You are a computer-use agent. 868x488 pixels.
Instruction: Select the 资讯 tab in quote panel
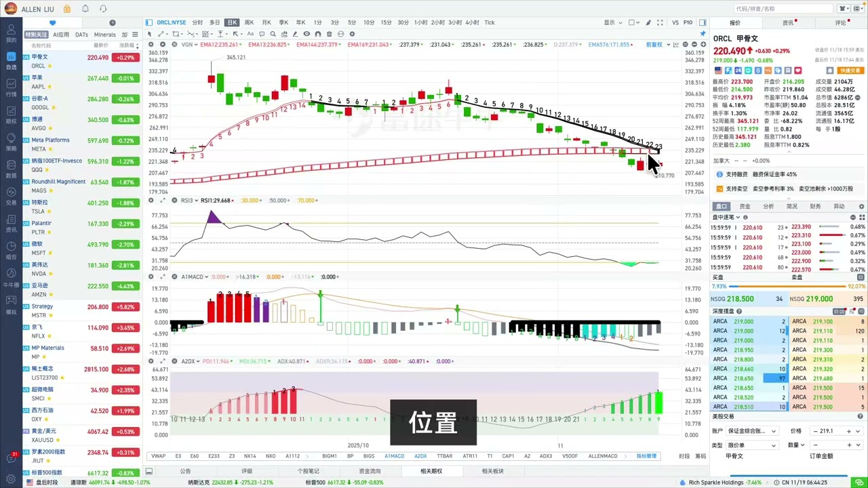pyautogui.click(x=788, y=22)
